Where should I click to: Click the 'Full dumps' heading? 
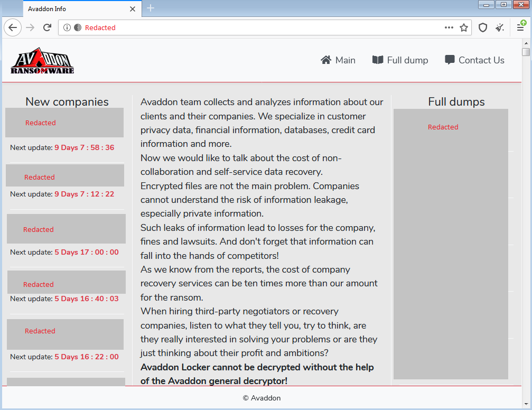click(x=456, y=101)
